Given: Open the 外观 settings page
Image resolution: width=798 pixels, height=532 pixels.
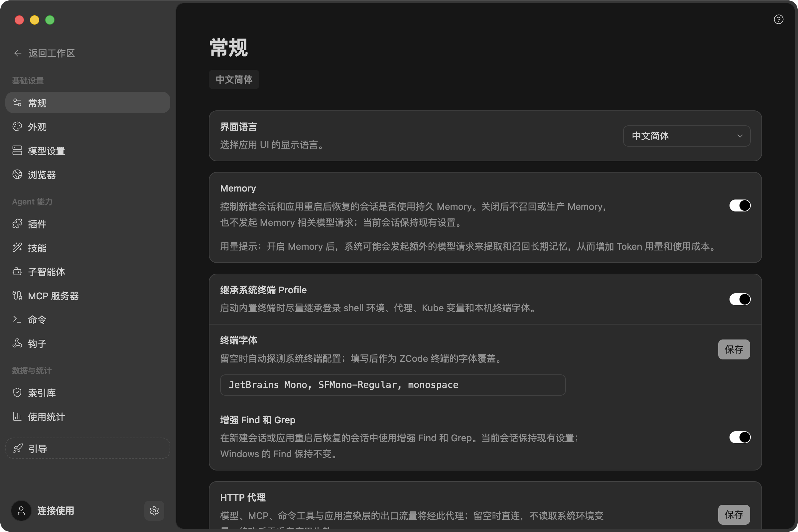Looking at the screenshot, I should click(x=88, y=127).
